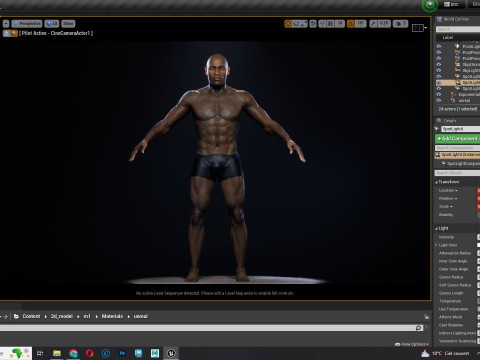Open Photoshop from the taskbar

pyautogui.click(x=122, y=353)
